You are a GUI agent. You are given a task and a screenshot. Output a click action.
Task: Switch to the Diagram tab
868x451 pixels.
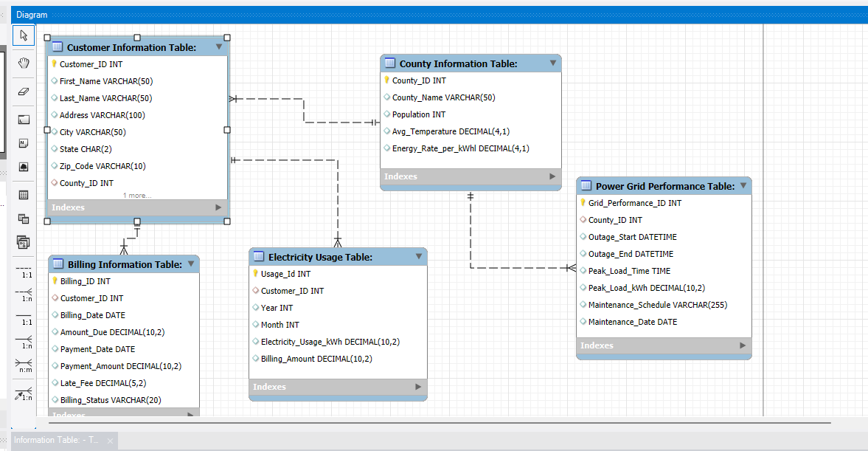tap(32, 14)
